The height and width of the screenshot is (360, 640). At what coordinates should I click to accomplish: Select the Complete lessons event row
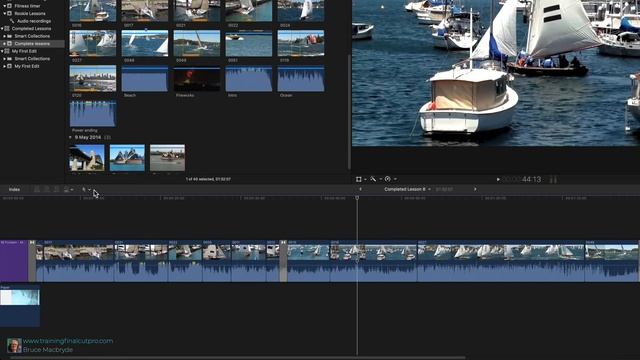tap(33, 44)
